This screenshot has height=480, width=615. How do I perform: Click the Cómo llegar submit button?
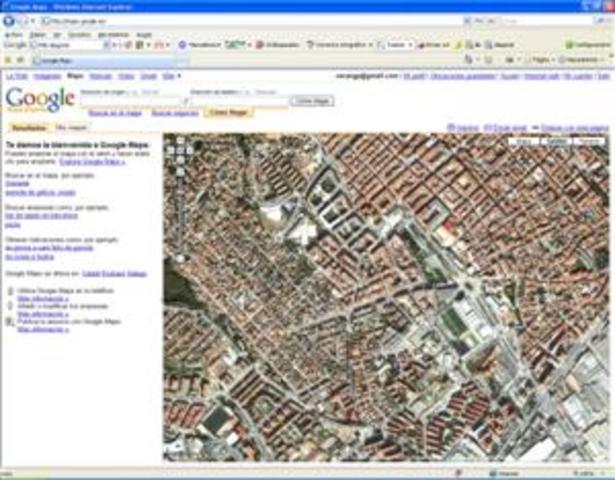[312, 101]
